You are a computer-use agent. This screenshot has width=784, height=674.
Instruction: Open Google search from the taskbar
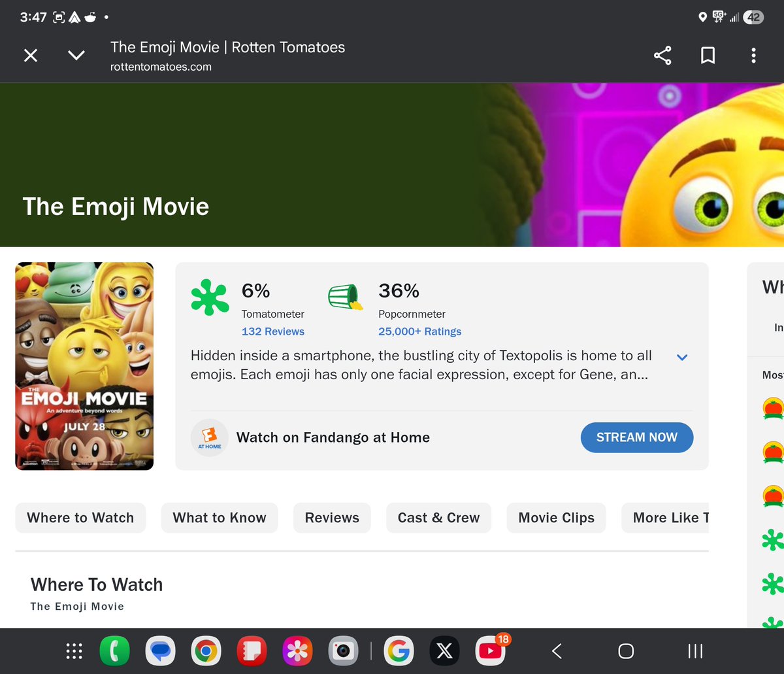[399, 651]
